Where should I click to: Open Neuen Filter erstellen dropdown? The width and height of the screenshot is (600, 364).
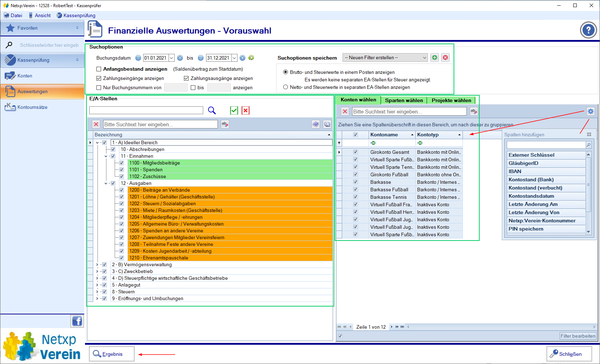coord(385,57)
